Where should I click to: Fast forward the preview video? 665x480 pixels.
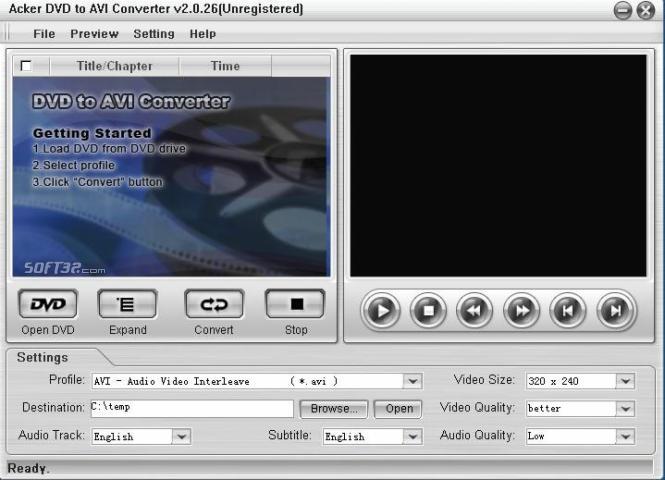522,311
